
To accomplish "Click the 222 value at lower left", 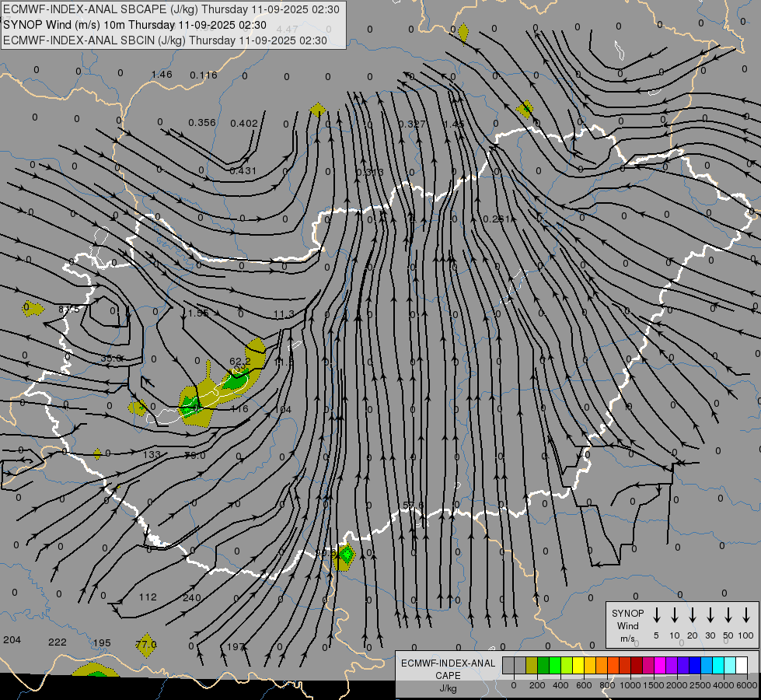I will (x=58, y=642).
